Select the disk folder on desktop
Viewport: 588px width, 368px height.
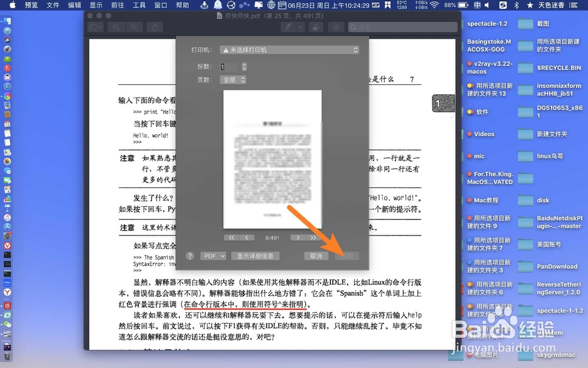coord(525,200)
